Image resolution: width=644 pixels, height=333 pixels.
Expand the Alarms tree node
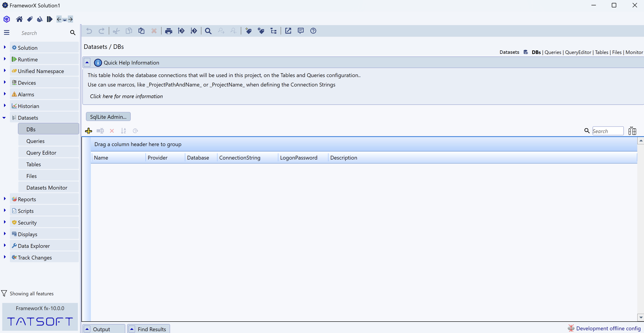tap(4, 94)
